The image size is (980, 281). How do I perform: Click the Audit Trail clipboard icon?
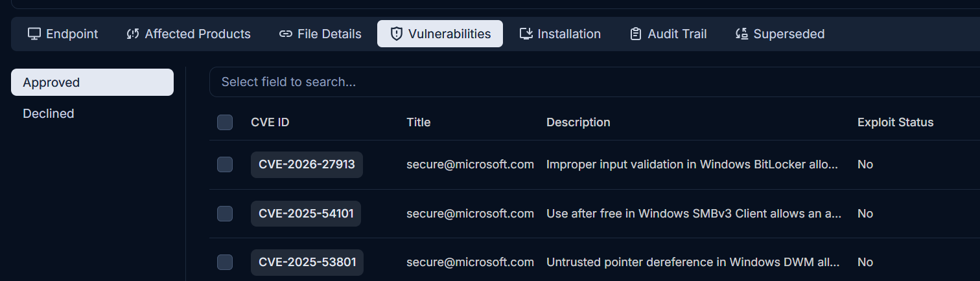pyautogui.click(x=636, y=34)
